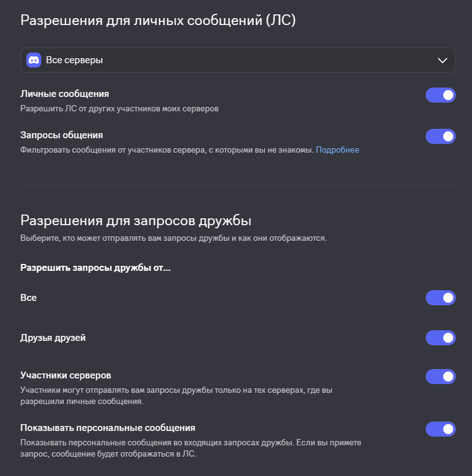The image size is (472, 476).
Task: Click the "Участники серверов" label text
Action: [x=66, y=375]
